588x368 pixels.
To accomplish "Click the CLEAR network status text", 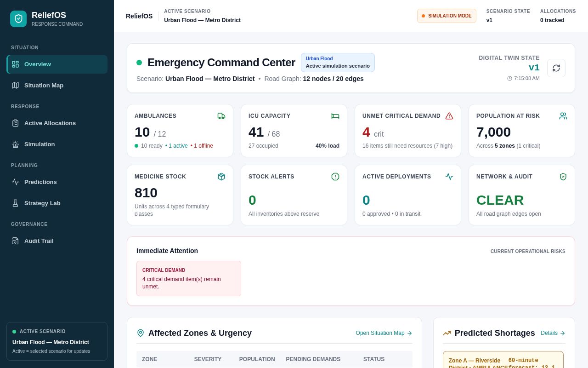I will [x=500, y=200].
